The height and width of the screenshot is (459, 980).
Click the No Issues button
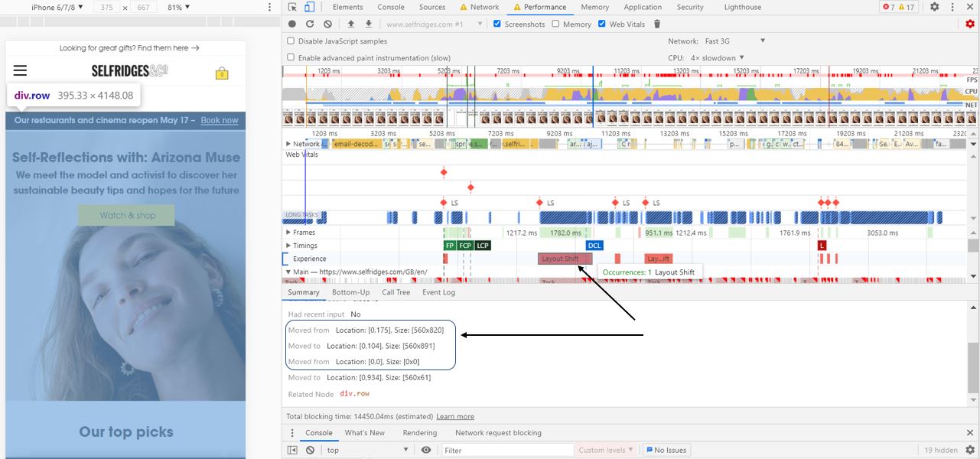(666, 450)
